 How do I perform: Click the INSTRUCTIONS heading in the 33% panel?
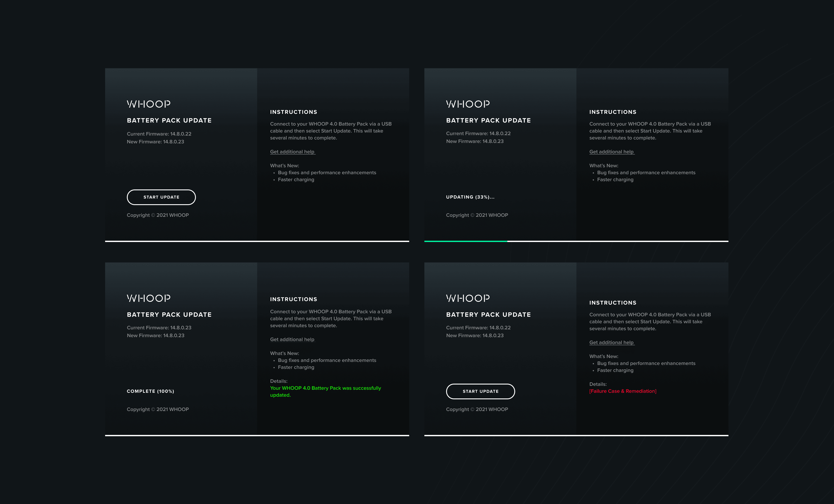pyautogui.click(x=613, y=112)
